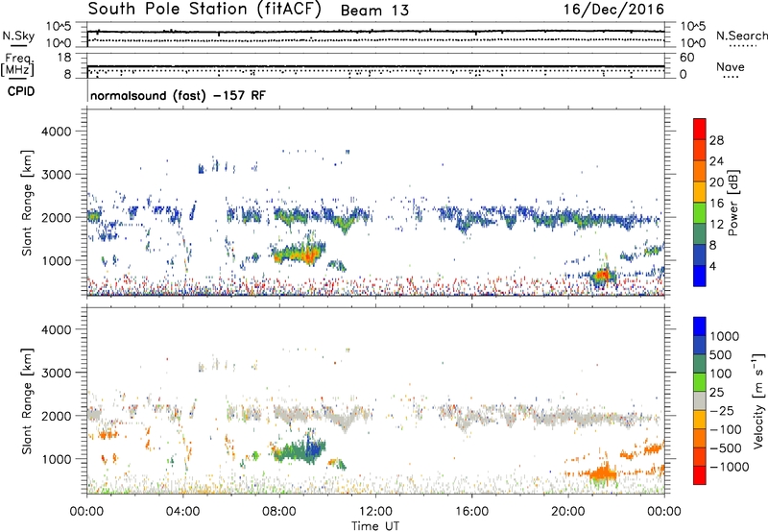The width and height of the screenshot is (768, 532).
Task: Select the 12:00 time tick label
Action: point(375,512)
